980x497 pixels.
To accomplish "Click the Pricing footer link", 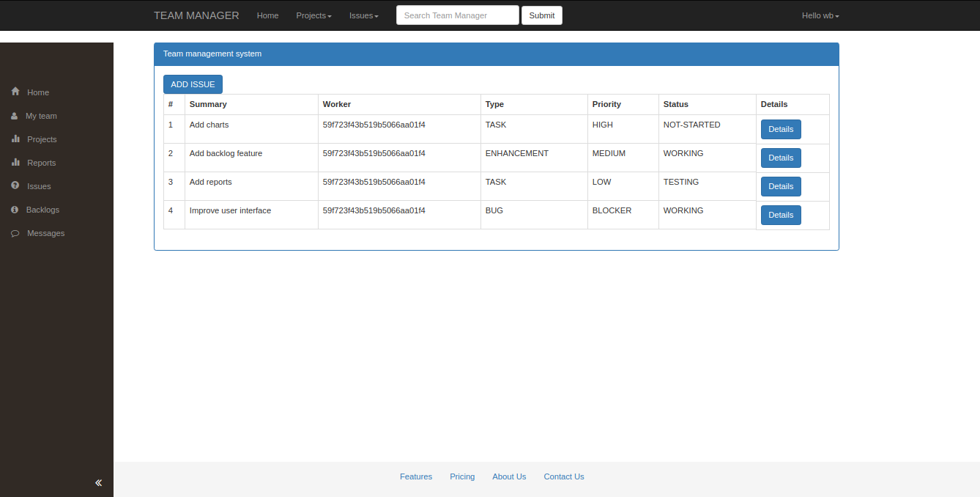I will click(462, 476).
